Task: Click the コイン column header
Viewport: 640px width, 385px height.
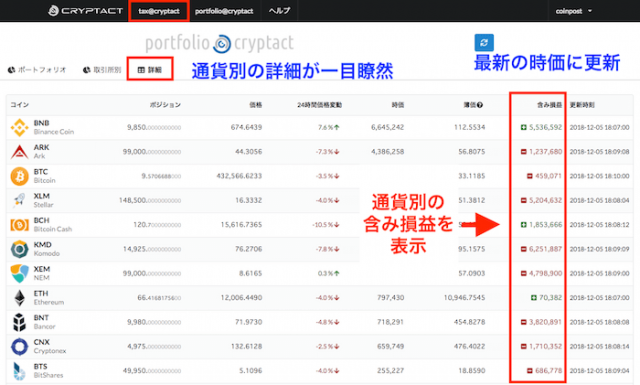Action: click(x=20, y=105)
